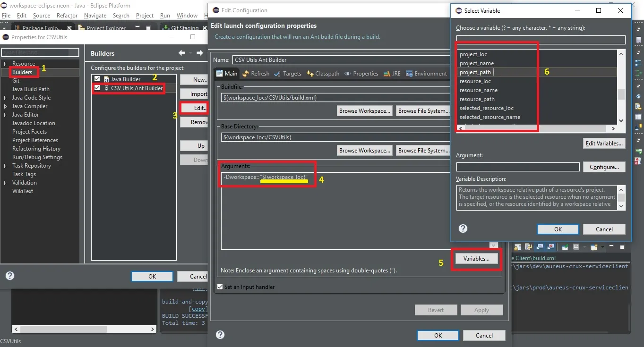The height and width of the screenshot is (347, 644).
Task: Click the Choose a variable filter field
Action: point(541,40)
